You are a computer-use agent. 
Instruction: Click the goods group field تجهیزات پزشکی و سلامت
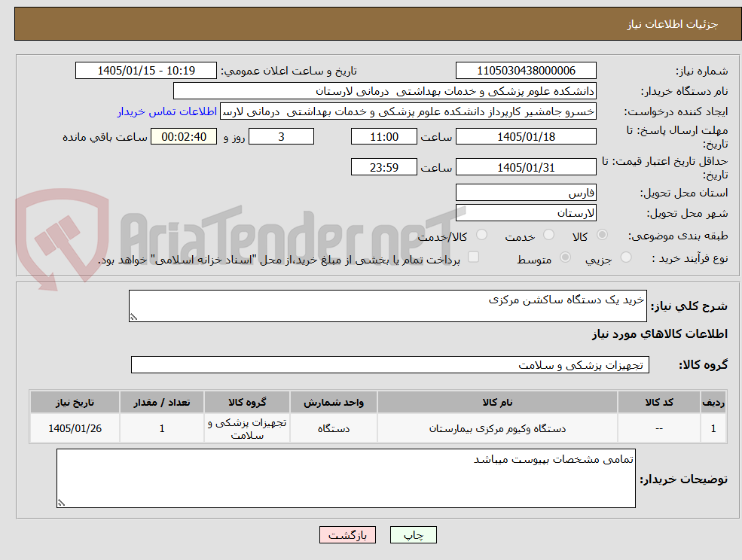(390, 364)
